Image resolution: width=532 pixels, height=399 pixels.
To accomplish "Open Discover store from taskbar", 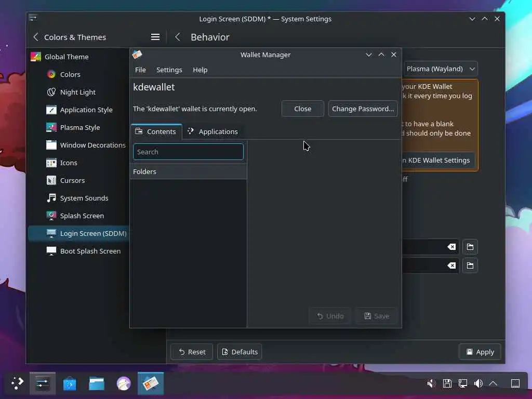I will tap(70, 383).
